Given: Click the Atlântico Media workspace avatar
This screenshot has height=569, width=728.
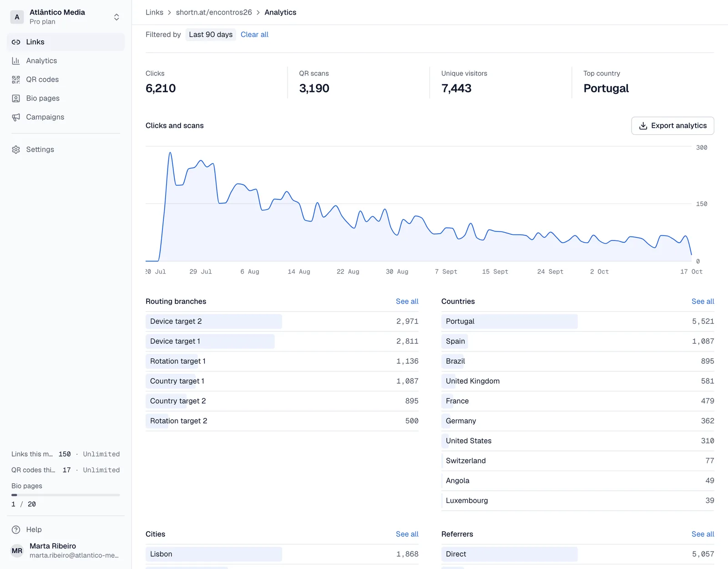Looking at the screenshot, I should click(17, 17).
